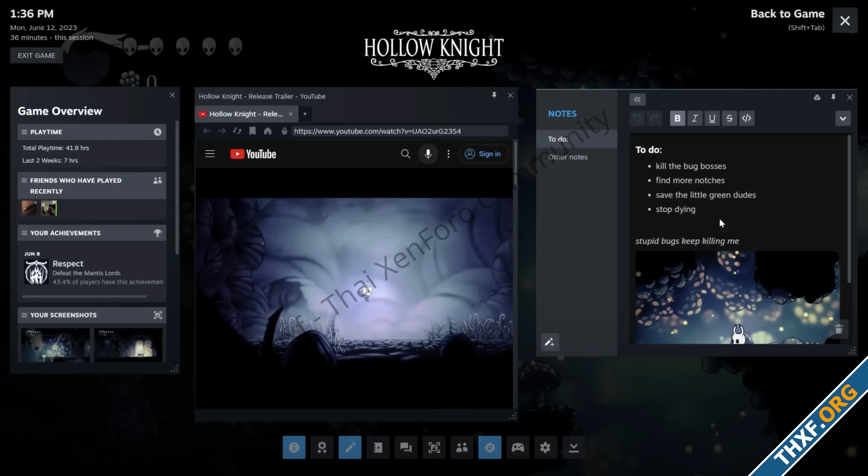Close the Hollow Knight browser tab
Screen dimensions: 868x476
pos(290,114)
